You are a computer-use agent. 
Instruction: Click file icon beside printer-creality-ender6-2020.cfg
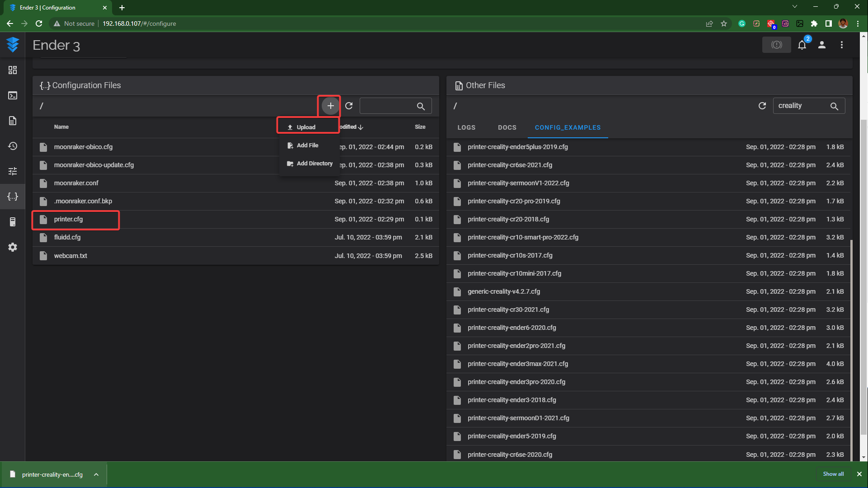[457, 328]
